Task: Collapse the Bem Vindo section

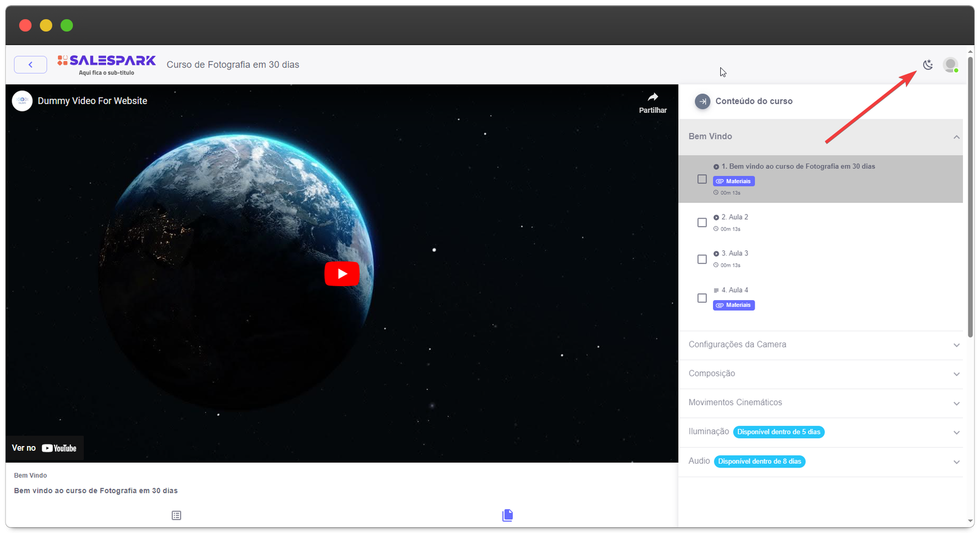Action: click(x=956, y=137)
